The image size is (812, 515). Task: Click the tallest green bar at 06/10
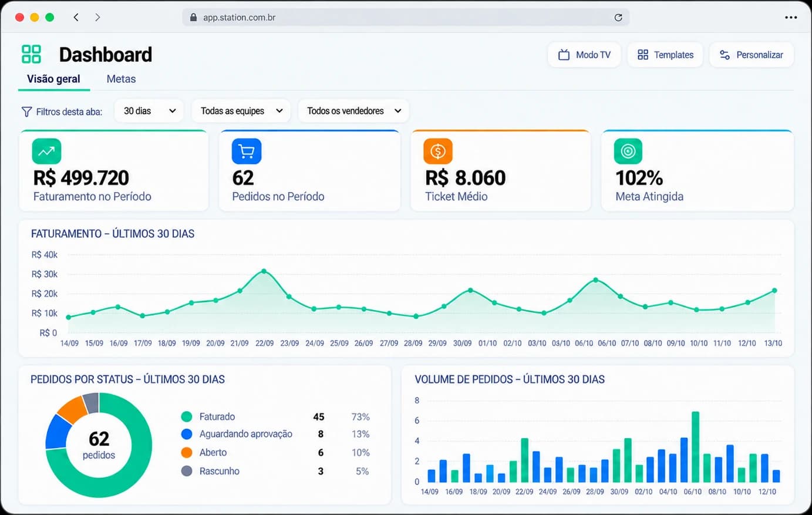coord(695,446)
